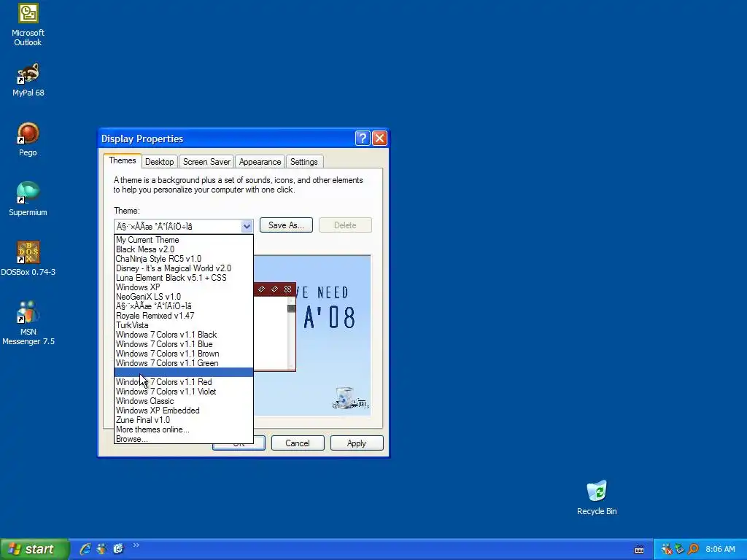Viewport: 747px width, 560px height.
Task: Click the Apply button
Action: (356, 443)
